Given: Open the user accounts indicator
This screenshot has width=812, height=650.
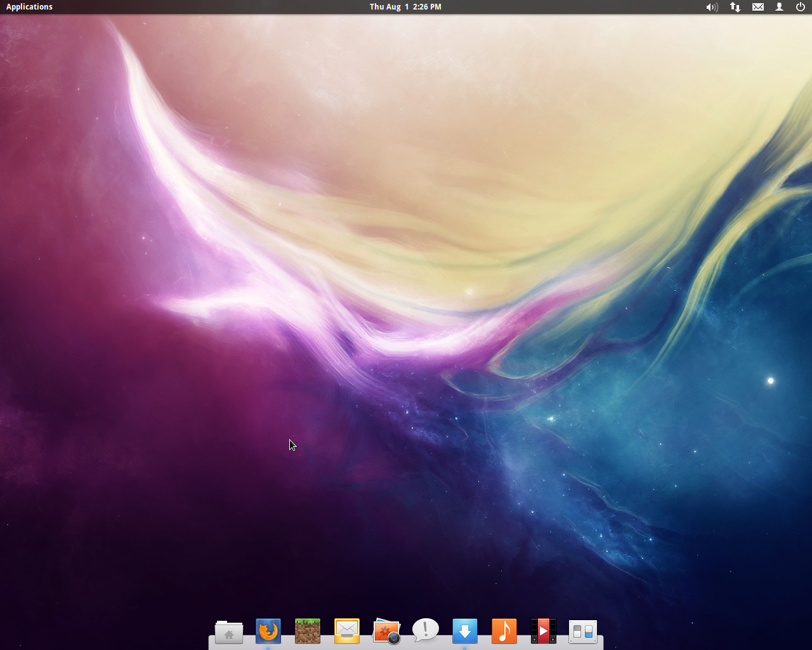Looking at the screenshot, I should tap(780, 7).
